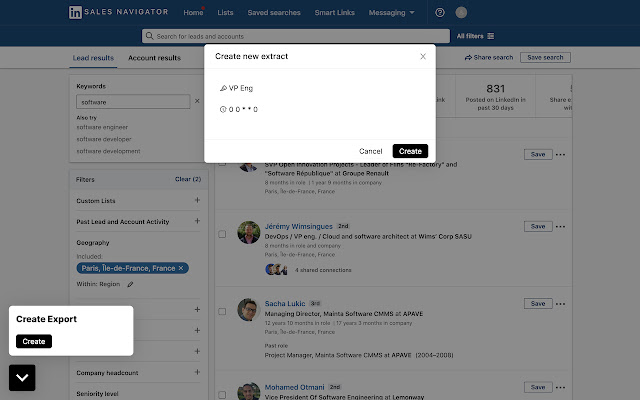
Task: Save the Groupe Renault lead
Action: 538,155
